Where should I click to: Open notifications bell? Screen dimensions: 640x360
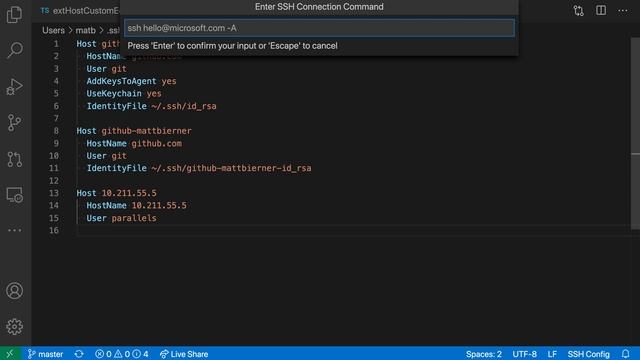coord(625,354)
